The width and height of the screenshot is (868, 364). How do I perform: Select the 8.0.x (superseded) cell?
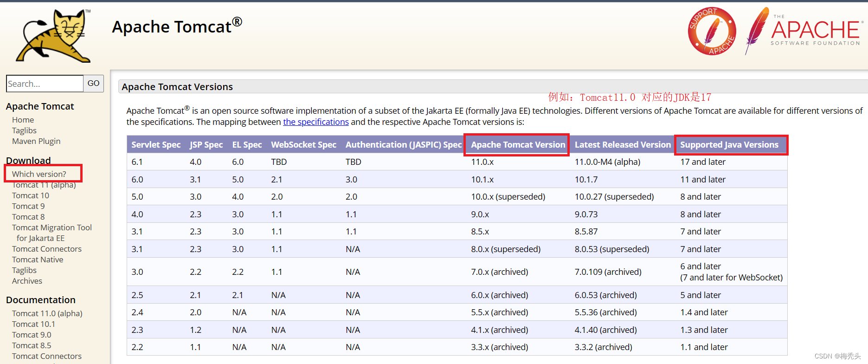506,249
